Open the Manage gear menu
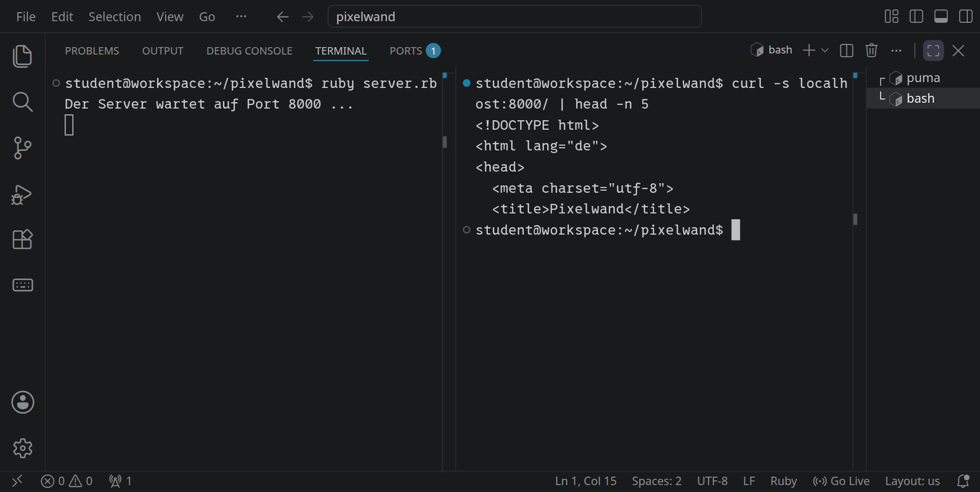Screen dimensions: 980x492 pyautogui.click(x=23, y=448)
